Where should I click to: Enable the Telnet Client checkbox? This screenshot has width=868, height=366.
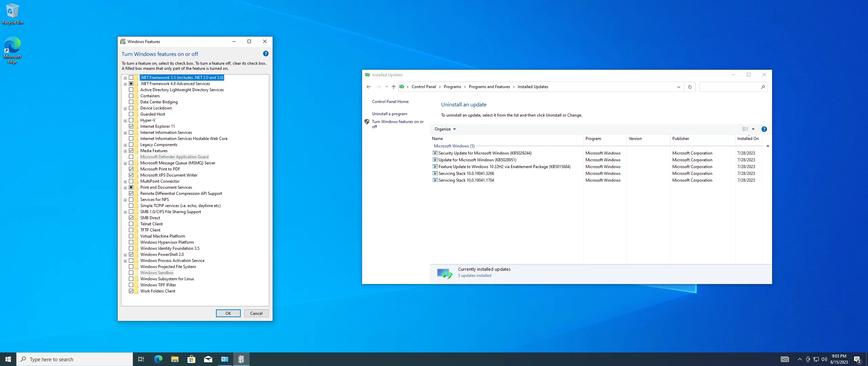[131, 224]
